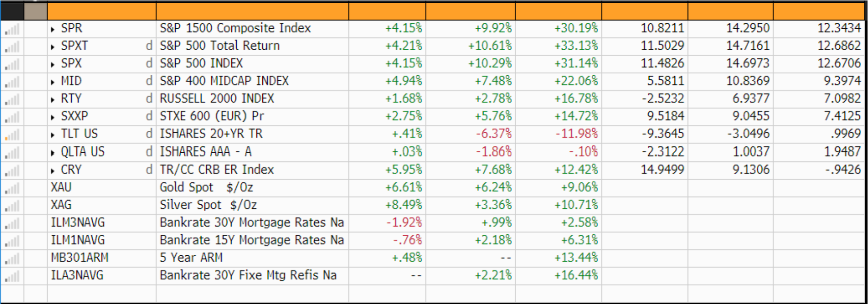Click the bars icon in the XAG row
868x304 pixels.
13,206
